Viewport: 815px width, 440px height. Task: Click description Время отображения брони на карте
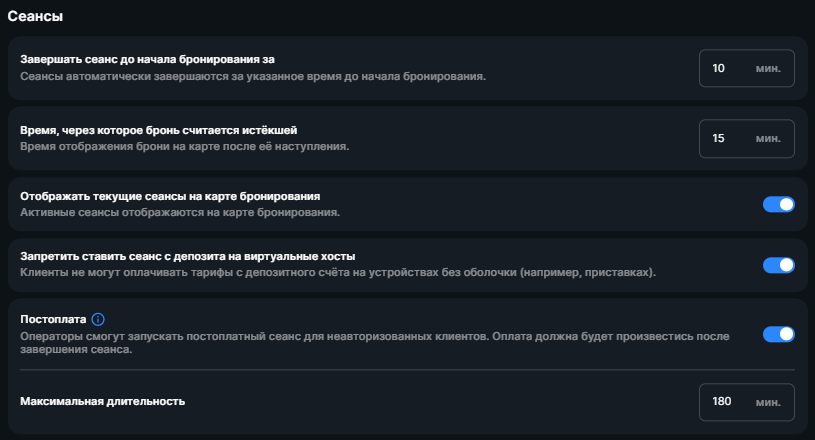pos(185,146)
